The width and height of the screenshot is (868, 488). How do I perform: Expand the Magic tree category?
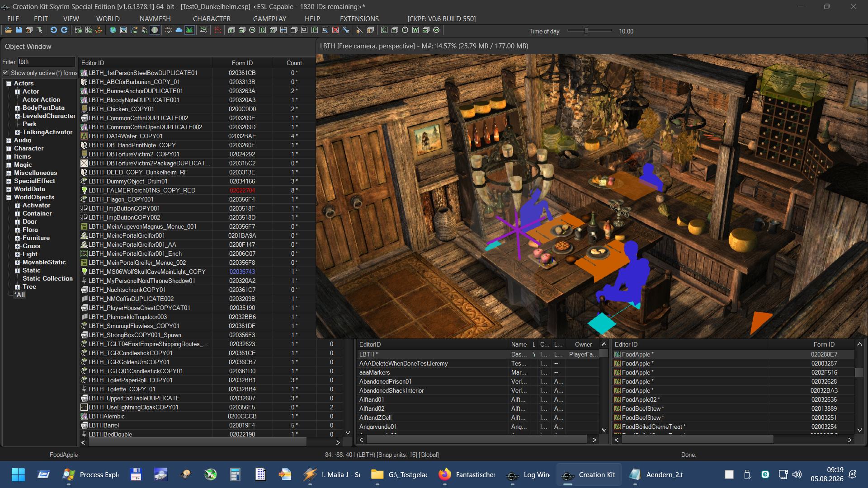coord(9,165)
